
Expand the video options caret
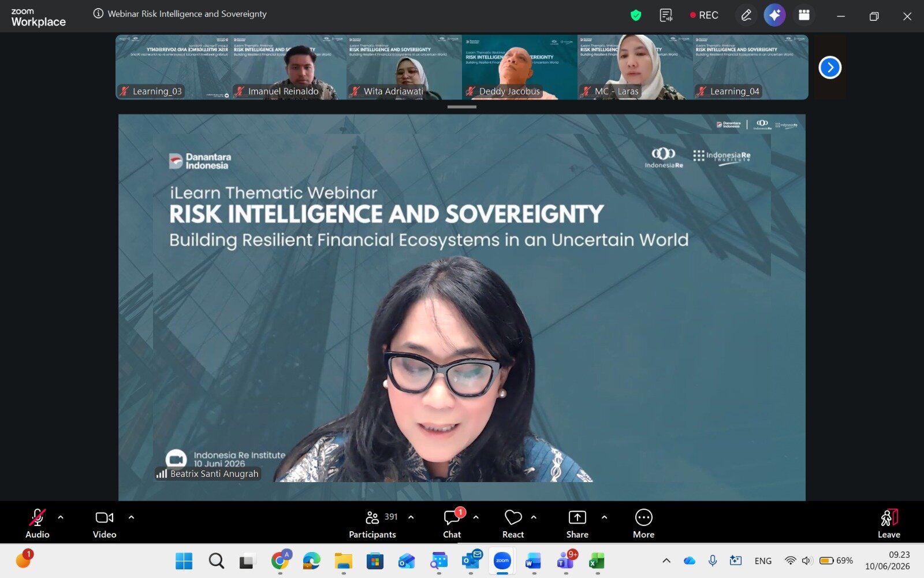tap(131, 517)
